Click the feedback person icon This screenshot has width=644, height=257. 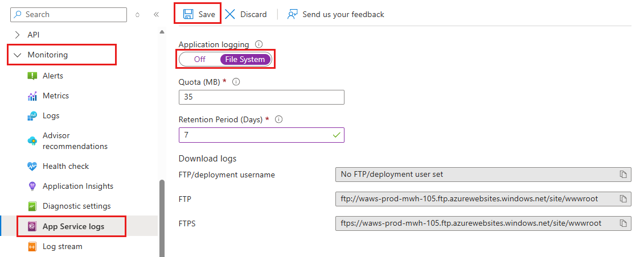point(293,14)
